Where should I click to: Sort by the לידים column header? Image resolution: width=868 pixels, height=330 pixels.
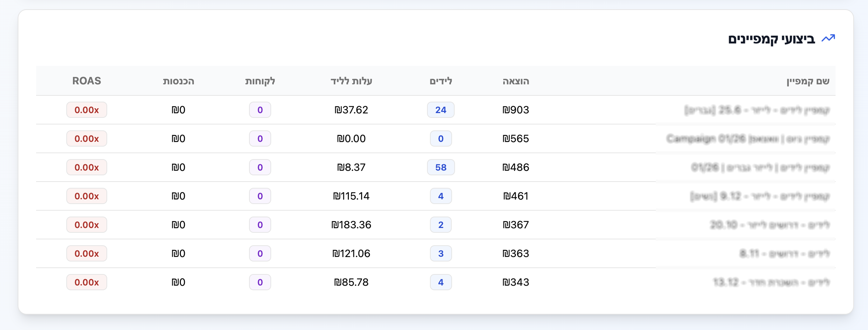click(441, 81)
